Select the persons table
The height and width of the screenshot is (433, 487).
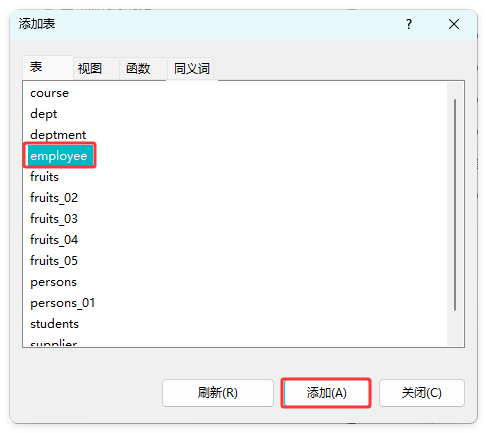pyautogui.click(x=53, y=282)
